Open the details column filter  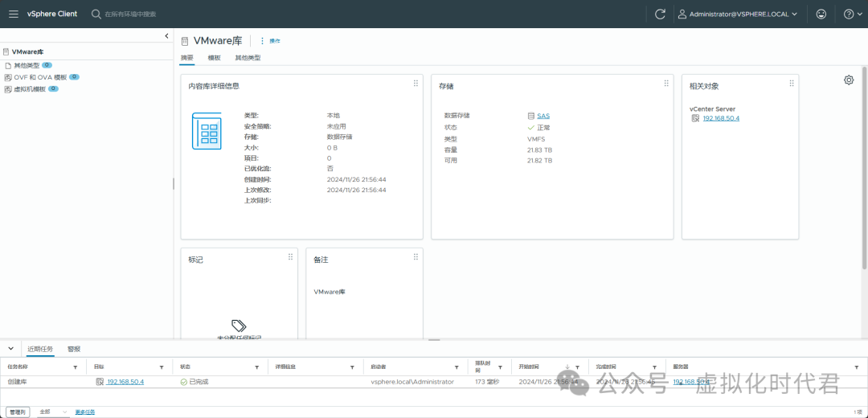point(352,367)
